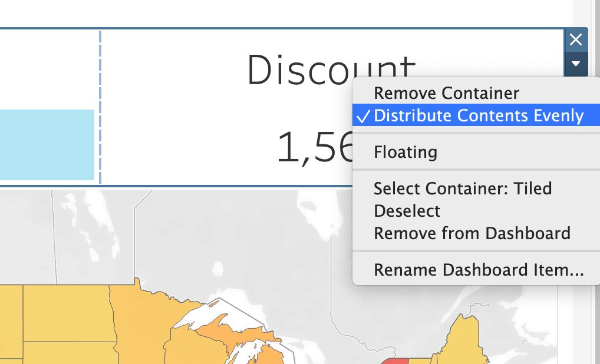Click the Discount value number
The height and width of the screenshot is (364, 600).
(314, 147)
